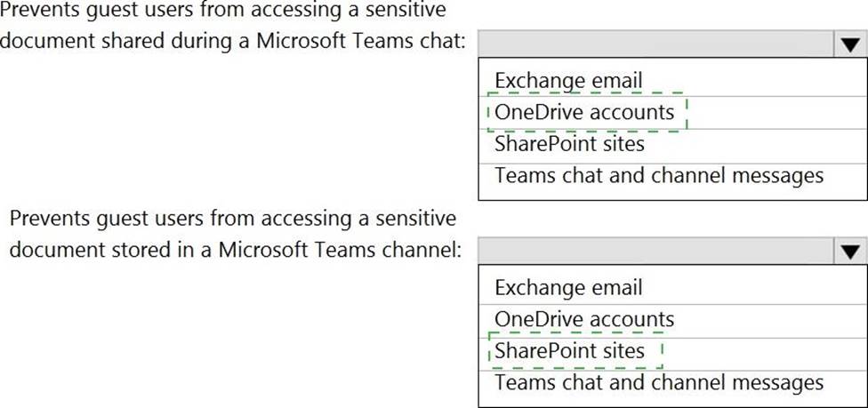The image size is (868, 408).
Task: Choose 'OneDrive accounts' in the Teams channel question list
Action: coord(584,319)
